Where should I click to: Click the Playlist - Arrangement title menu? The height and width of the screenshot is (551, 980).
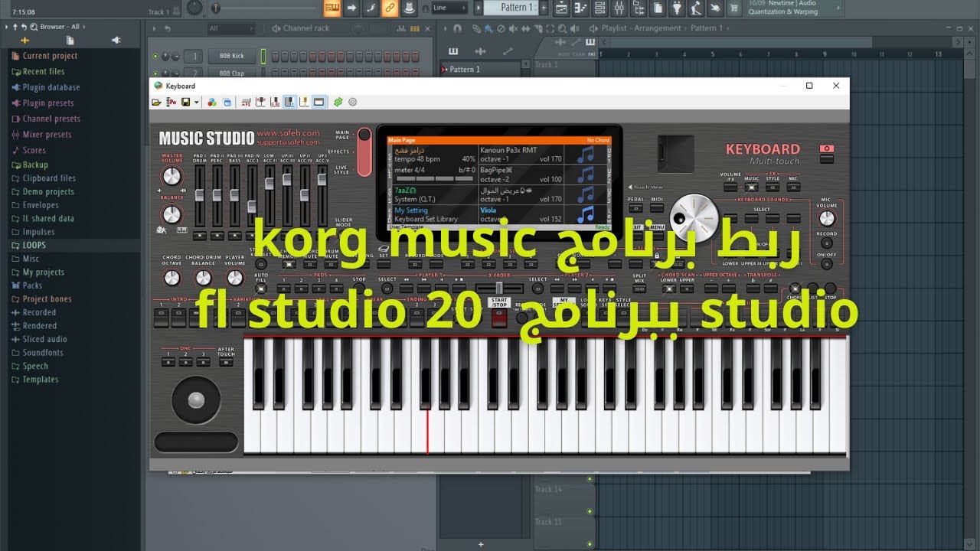pos(640,28)
